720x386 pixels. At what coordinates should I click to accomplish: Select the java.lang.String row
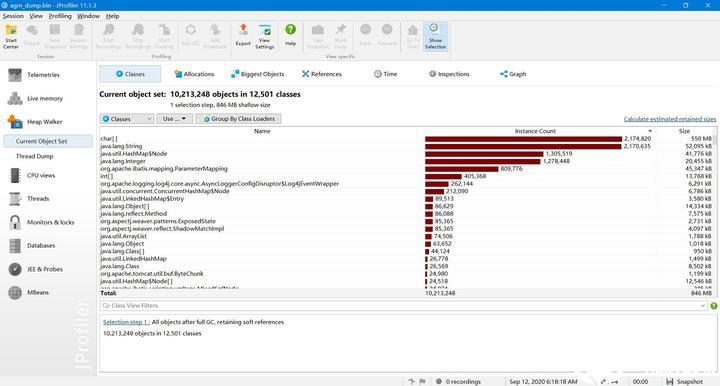(406, 146)
